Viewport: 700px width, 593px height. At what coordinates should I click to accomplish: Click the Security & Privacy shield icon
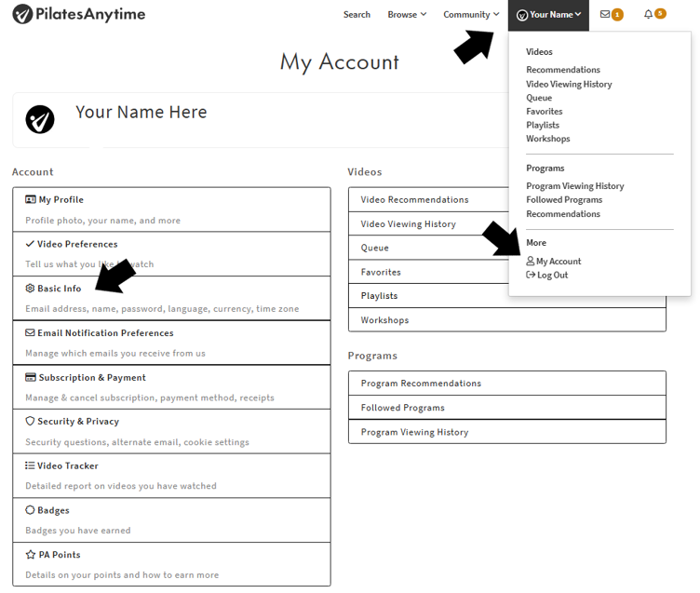pyautogui.click(x=30, y=421)
